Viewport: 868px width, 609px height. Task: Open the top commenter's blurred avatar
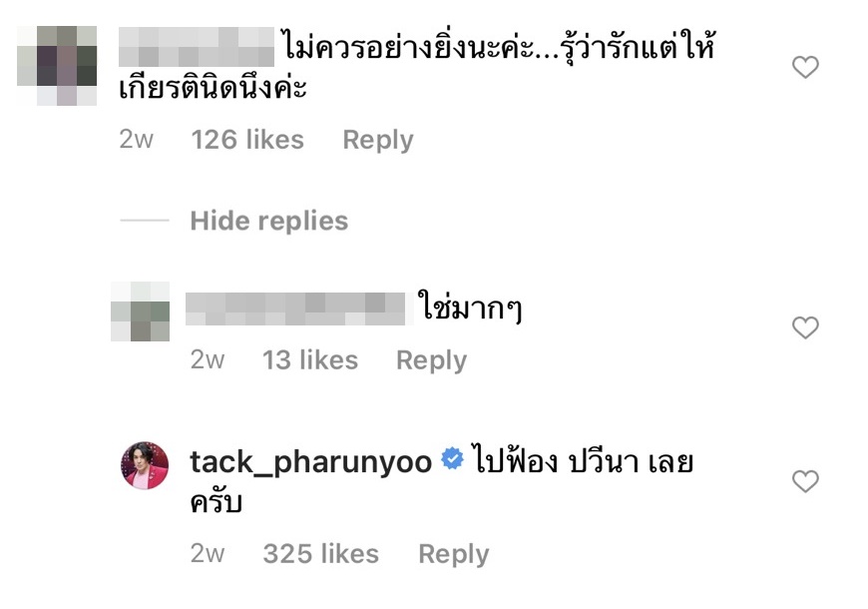pyautogui.click(x=57, y=65)
